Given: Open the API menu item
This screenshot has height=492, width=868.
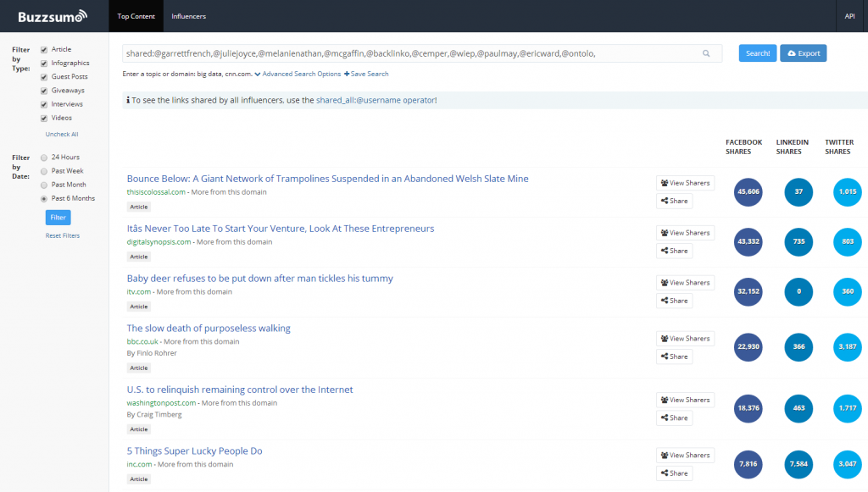Looking at the screenshot, I should click(x=849, y=16).
